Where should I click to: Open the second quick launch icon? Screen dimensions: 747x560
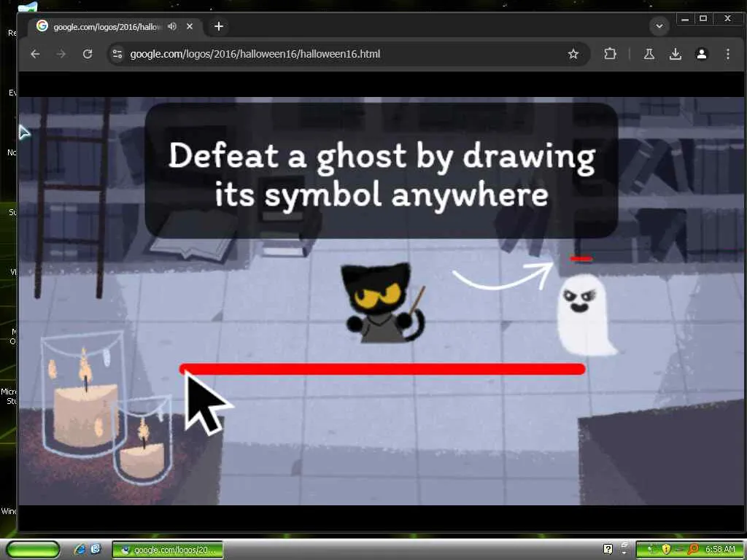96,550
